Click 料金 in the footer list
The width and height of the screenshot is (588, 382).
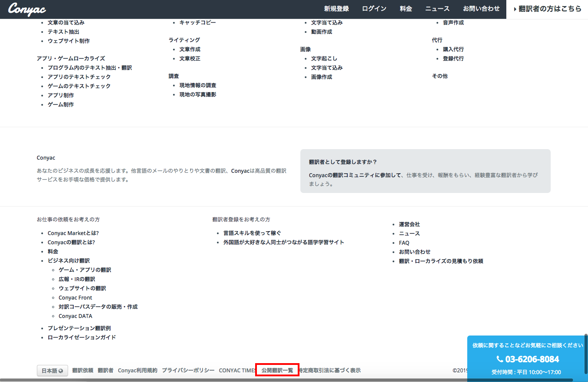(x=53, y=252)
